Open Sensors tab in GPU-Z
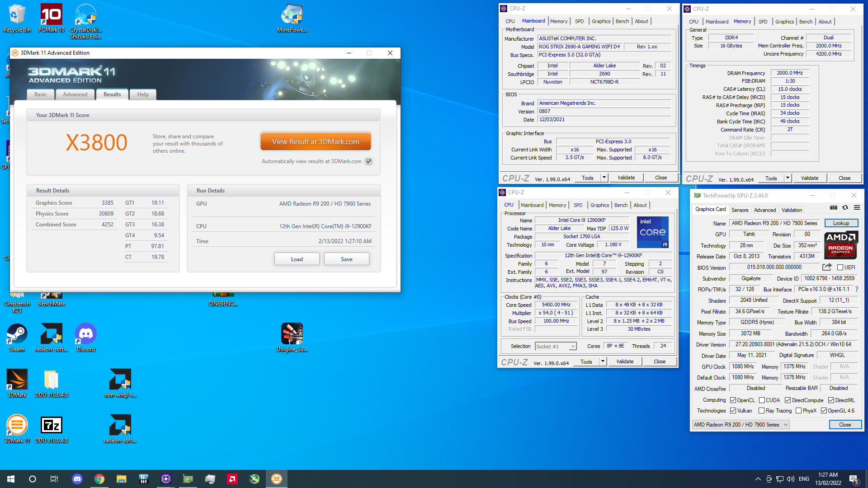Viewport: 868px width, 488px height. point(740,210)
